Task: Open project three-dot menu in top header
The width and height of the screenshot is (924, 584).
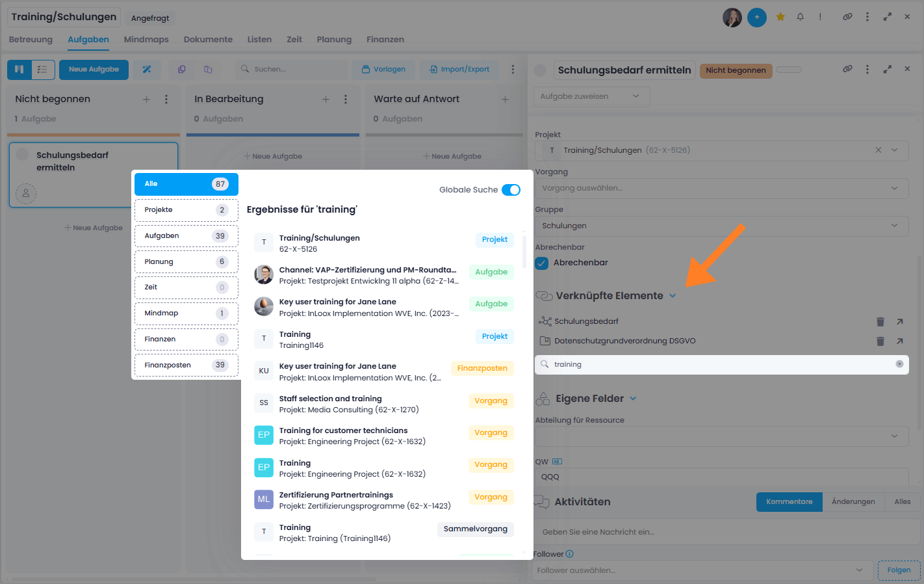Action: [867, 17]
